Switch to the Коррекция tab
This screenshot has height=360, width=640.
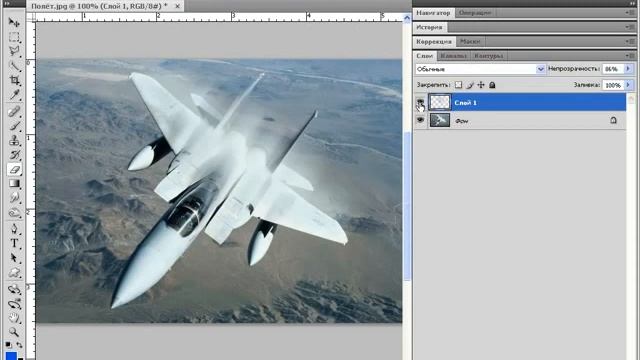(433, 41)
